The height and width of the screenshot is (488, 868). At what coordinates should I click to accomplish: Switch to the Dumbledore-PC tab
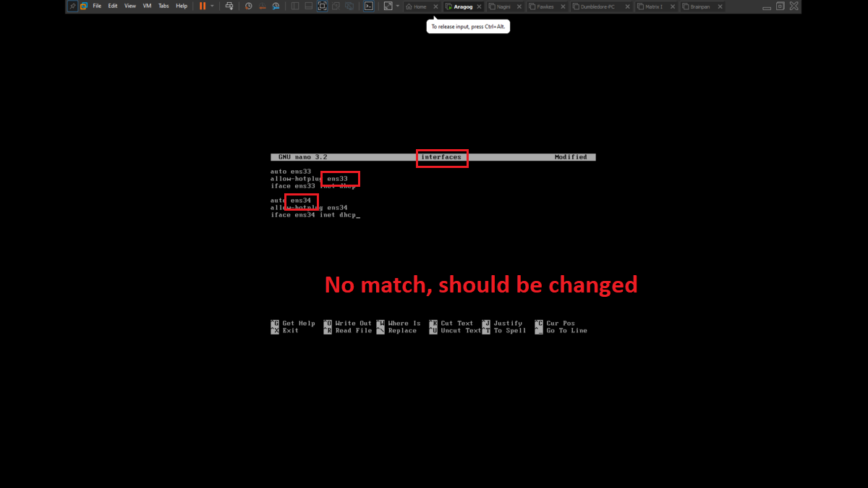(x=602, y=7)
